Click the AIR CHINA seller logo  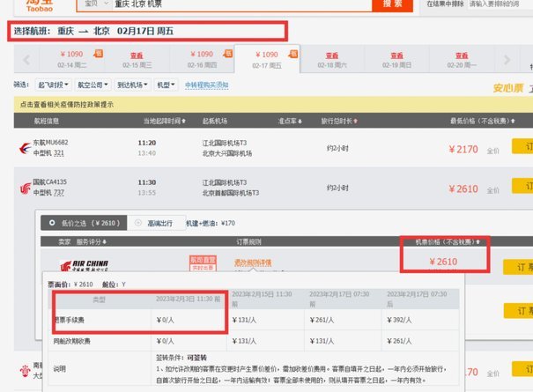[x=84, y=265]
